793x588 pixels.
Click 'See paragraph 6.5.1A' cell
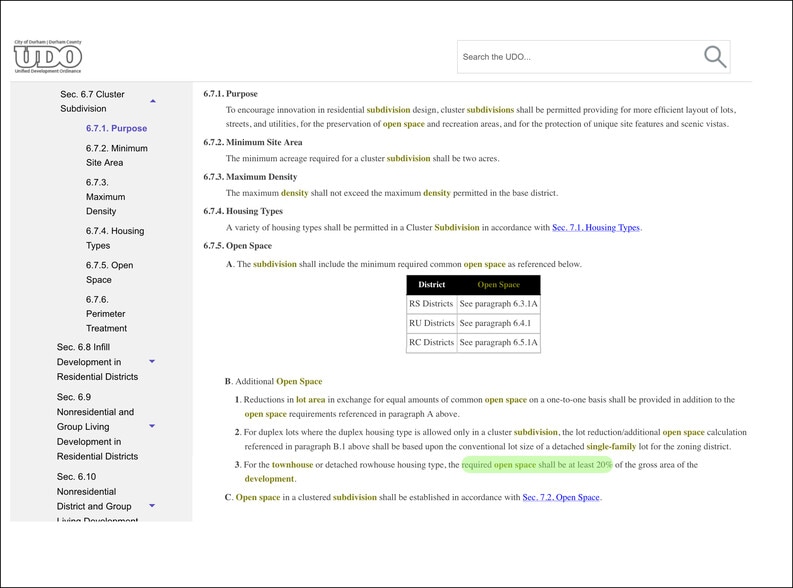[x=498, y=342]
